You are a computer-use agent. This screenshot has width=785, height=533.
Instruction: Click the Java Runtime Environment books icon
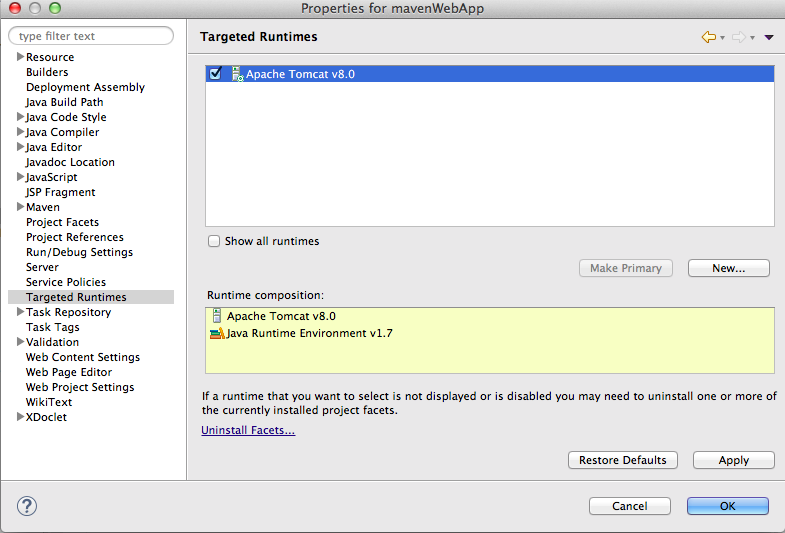coord(217,333)
